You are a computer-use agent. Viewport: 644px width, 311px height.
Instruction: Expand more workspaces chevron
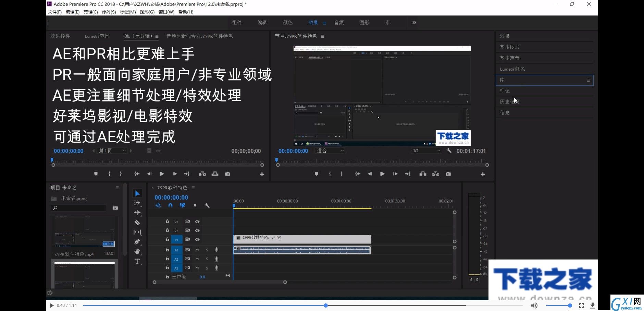[414, 23]
